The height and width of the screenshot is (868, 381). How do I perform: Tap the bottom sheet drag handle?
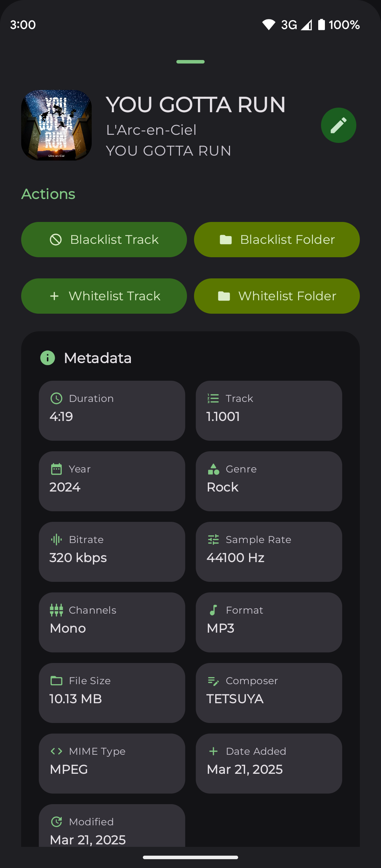pyautogui.click(x=190, y=62)
